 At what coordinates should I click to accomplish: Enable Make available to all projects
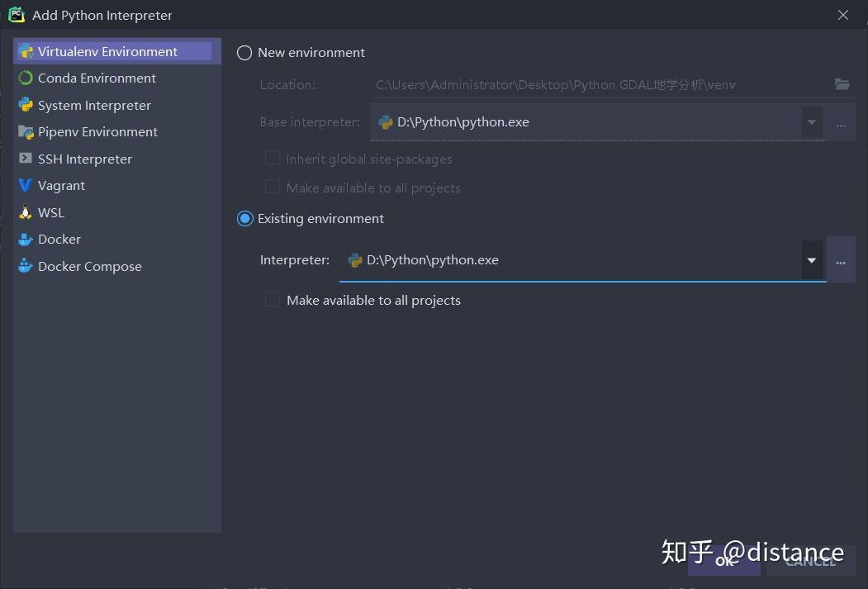[273, 300]
